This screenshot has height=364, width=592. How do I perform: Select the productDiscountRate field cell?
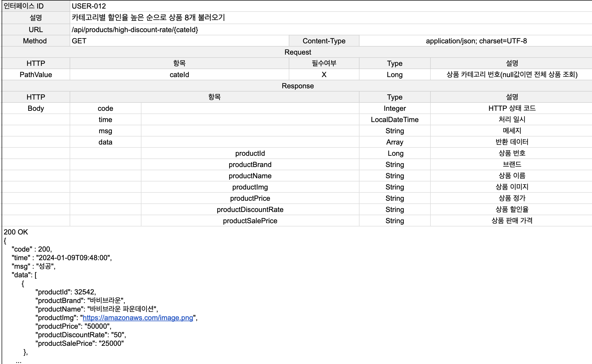click(x=250, y=210)
